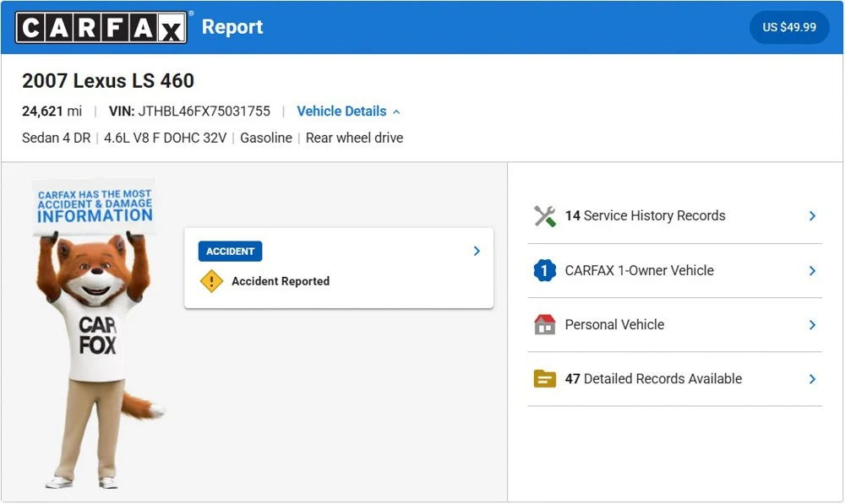Click the yellow detailed records folder icon
The image size is (845, 504).
[x=545, y=379]
